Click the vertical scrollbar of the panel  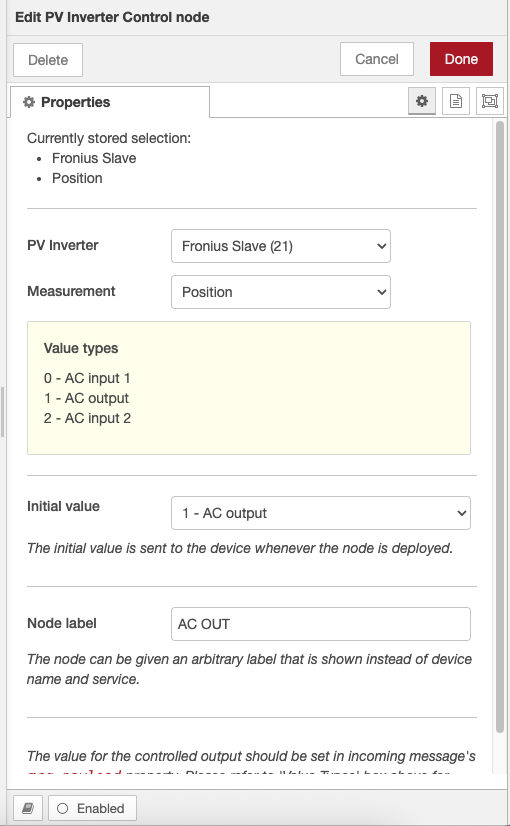pos(500,427)
